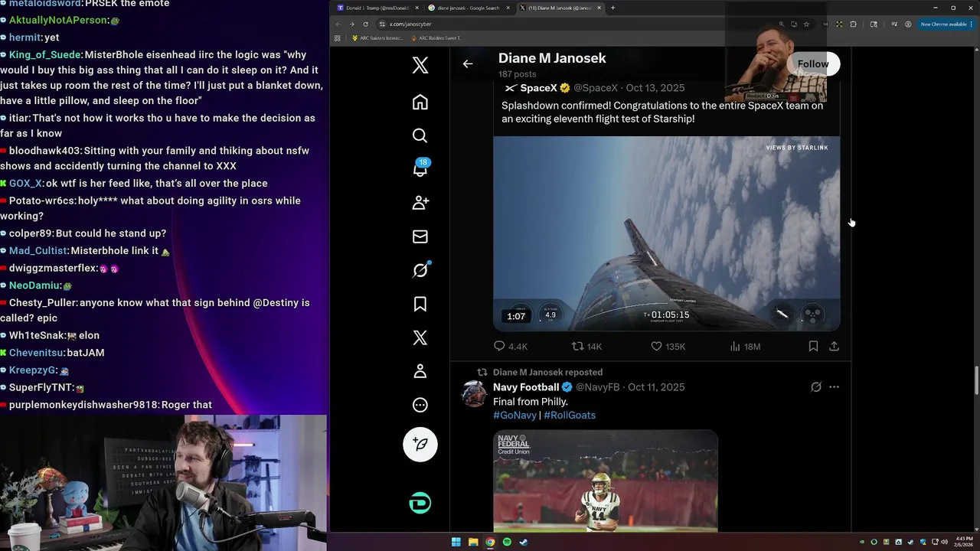
Task: Open Navy Football profile avatar
Action: coord(474,393)
